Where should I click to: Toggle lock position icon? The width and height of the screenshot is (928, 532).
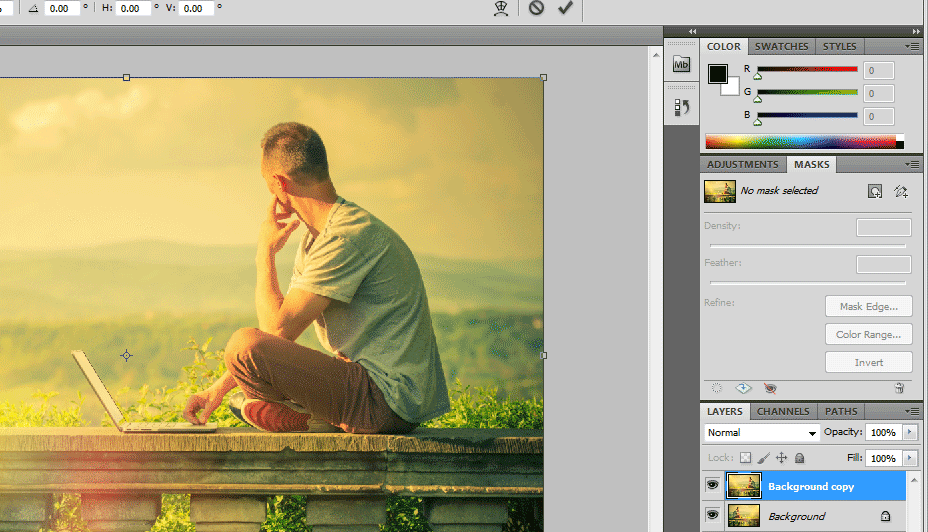[781, 458]
